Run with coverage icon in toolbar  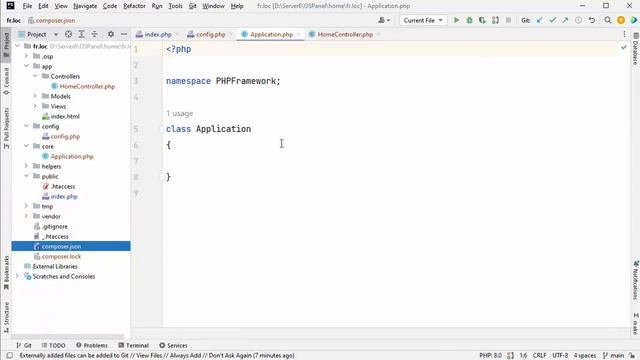482,20
